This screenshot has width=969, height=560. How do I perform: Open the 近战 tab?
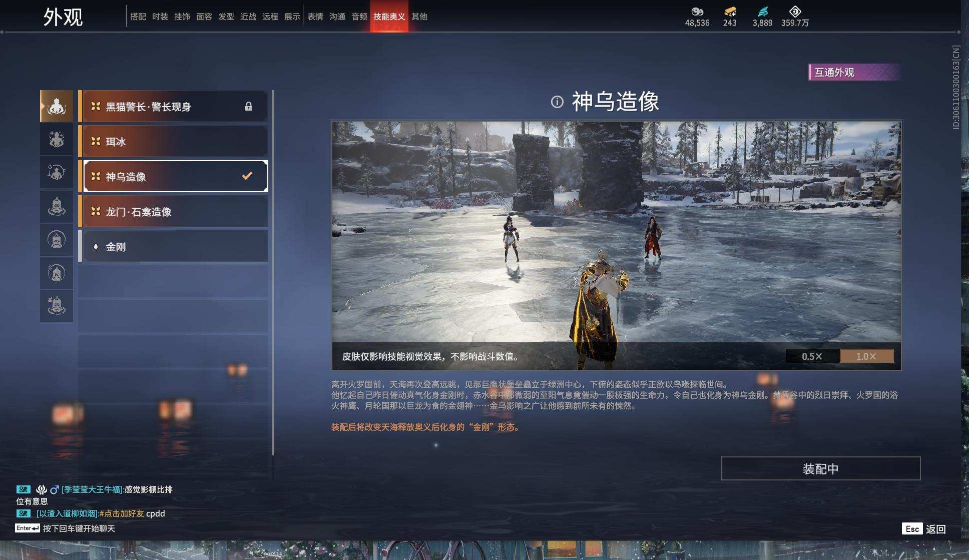pos(248,17)
